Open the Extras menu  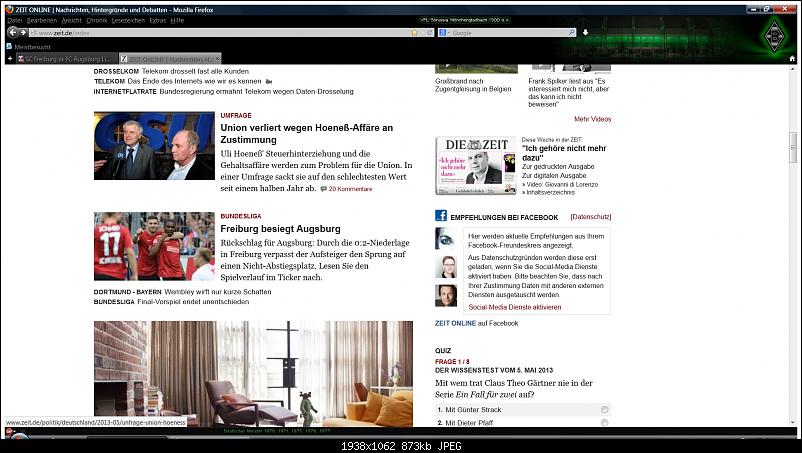[x=158, y=20]
